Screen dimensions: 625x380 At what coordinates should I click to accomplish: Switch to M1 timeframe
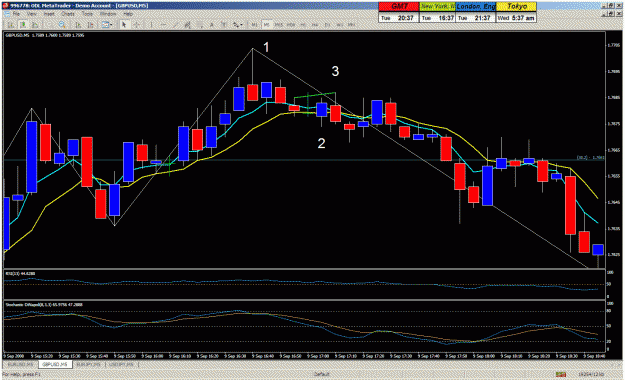pyautogui.click(x=254, y=25)
